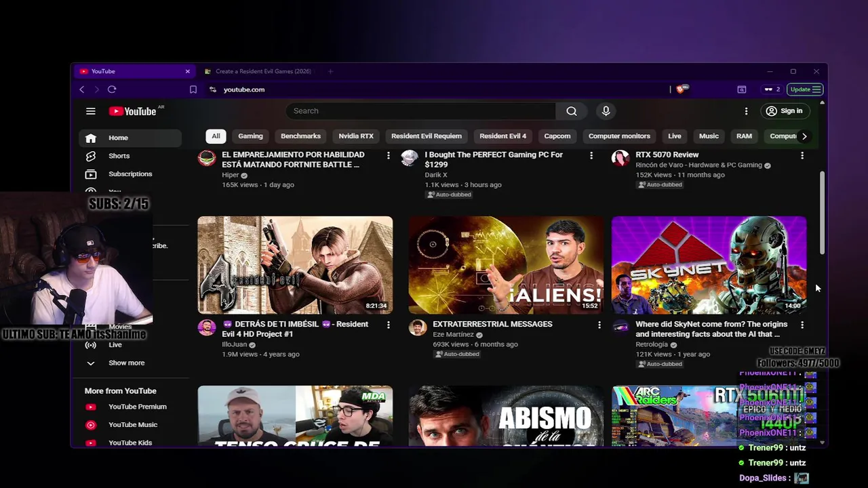Select the Benchmarks filter chip
The height and width of the screenshot is (488, 868).
300,136
